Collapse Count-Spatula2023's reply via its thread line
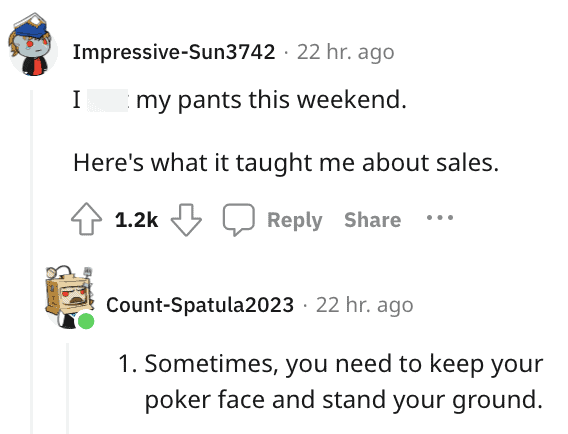 67,388
